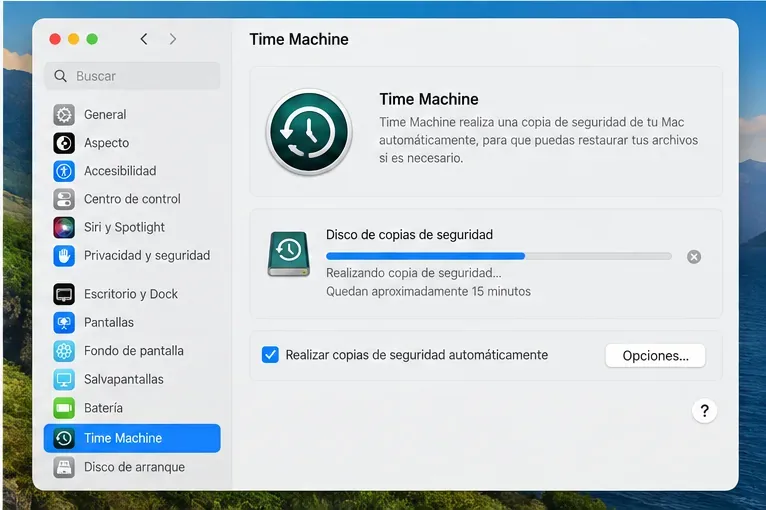Click the General gear icon in sidebar
The width and height of the screenshot is (766, 510).
[x=64, y=115]
